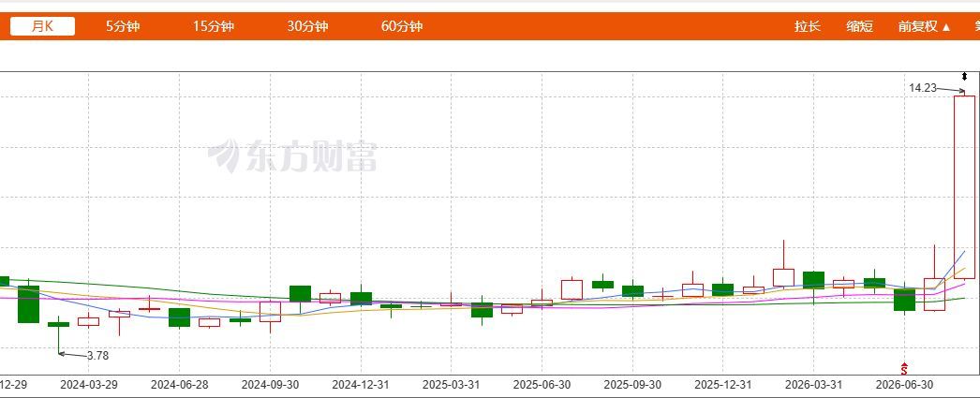Click the 2026-03-31 date axis label
Image resolution: width=980 pixels, height=398 pixels.
click(x=813, y=384)
